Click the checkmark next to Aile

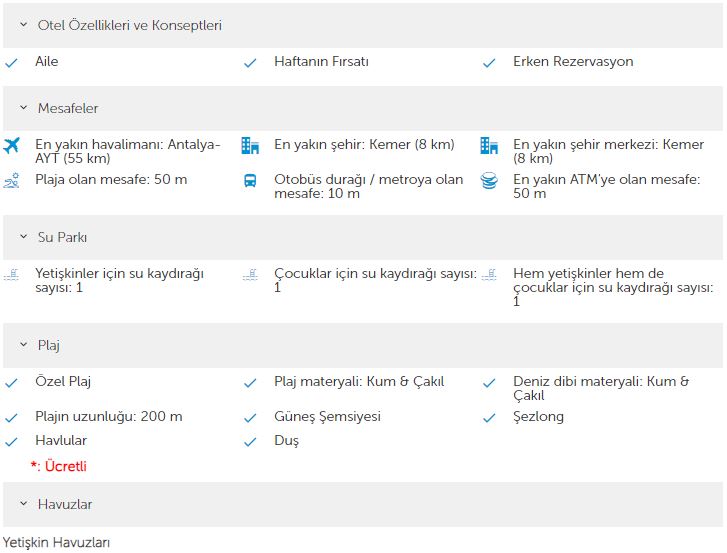[11, 63]
